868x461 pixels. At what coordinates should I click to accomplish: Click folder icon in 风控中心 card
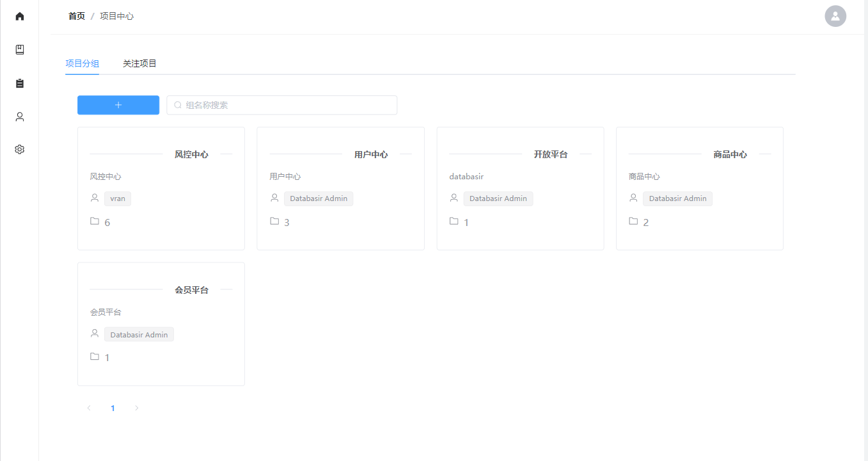95,222
